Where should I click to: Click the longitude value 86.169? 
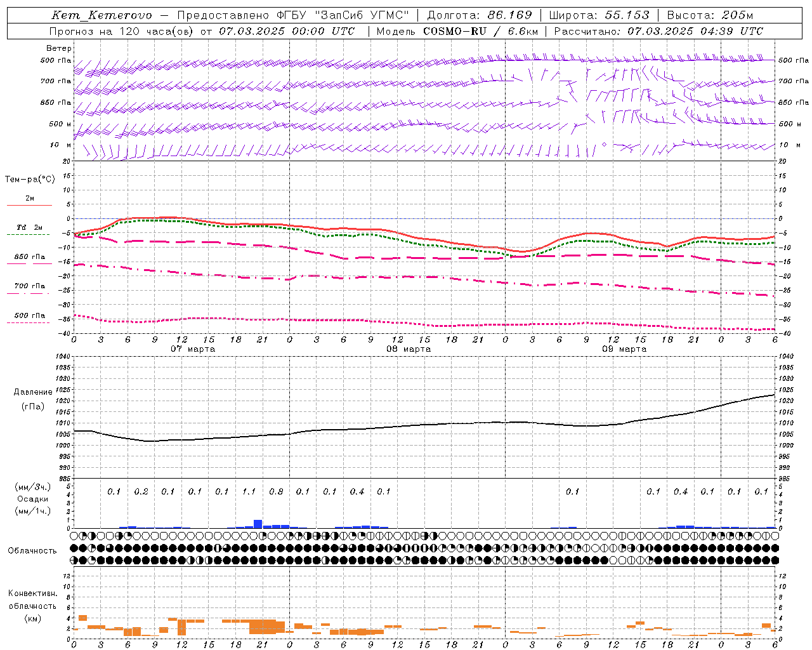tap(510, 15)
